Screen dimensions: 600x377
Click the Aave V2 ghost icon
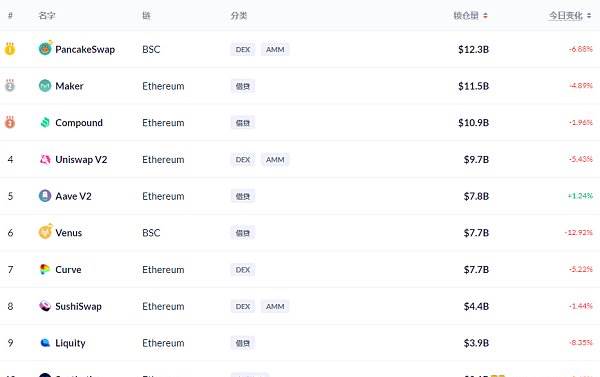[45, 196]
